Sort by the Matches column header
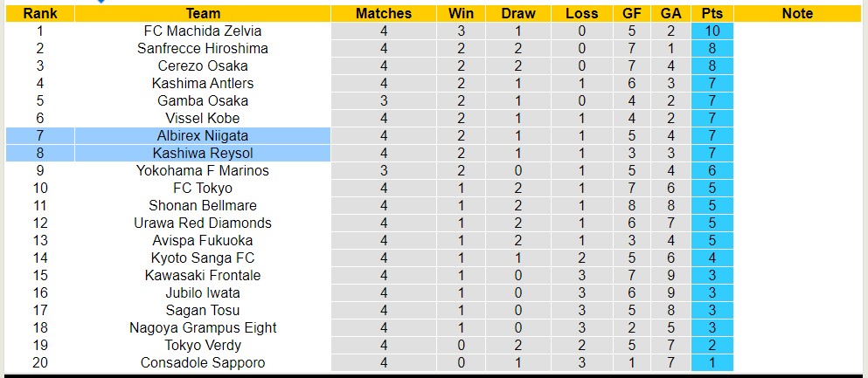 (384, 13)
